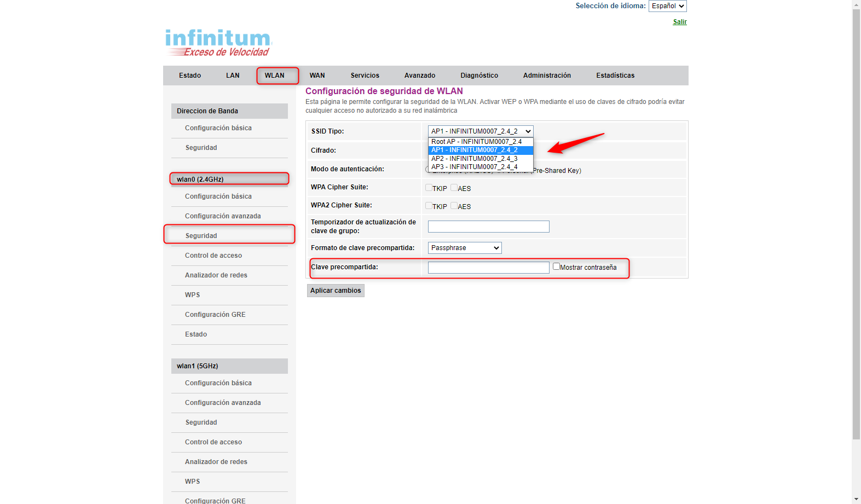
Task: Expand the Formato de clave precompartida dropdown
Action: 464,248
